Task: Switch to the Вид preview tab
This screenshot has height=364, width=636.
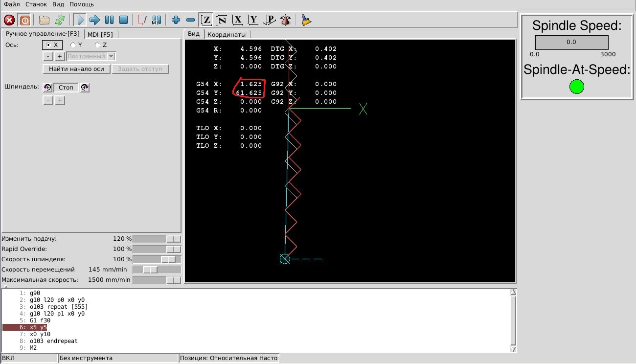Action: coord(194,34)
